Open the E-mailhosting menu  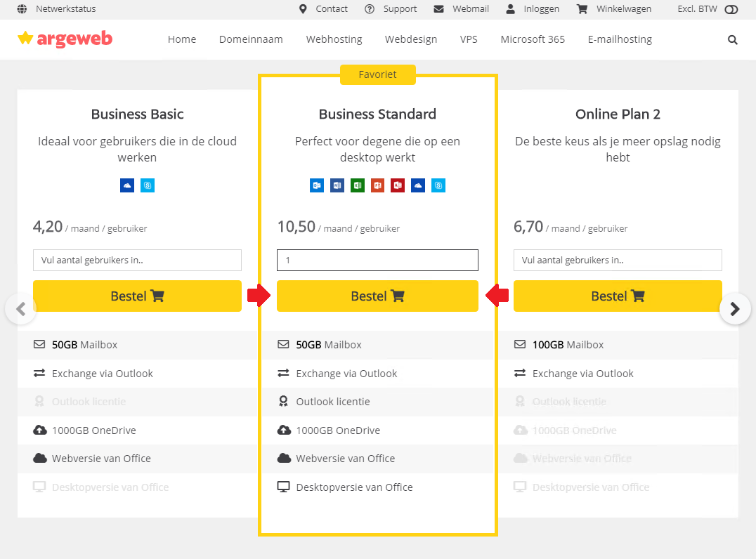[x=620, y=39]
